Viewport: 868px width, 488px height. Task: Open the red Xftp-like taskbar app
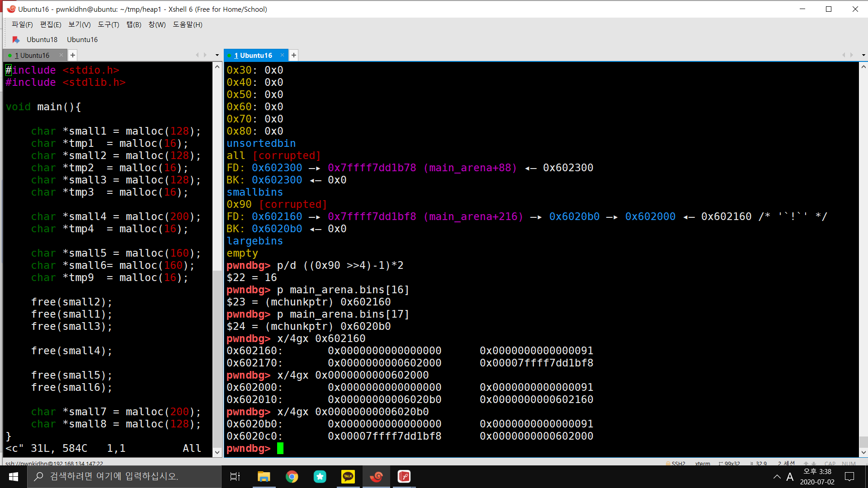[404, 477]
